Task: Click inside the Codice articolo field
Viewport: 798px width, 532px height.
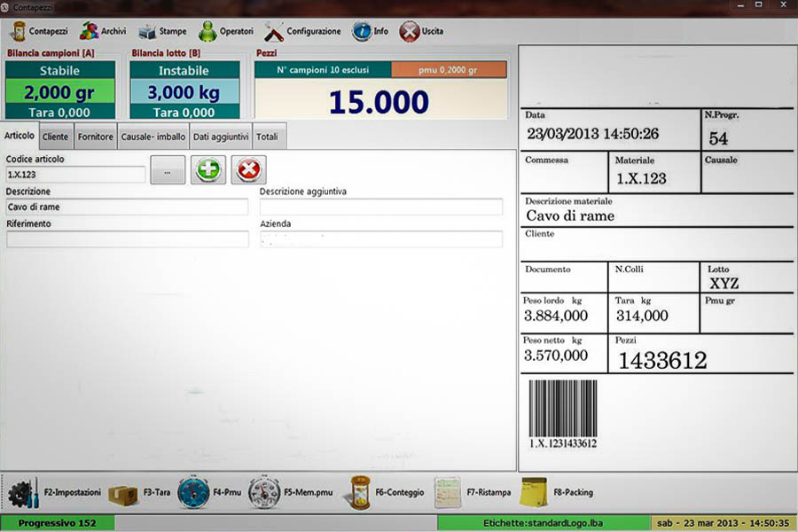Action: coord(75,174)
